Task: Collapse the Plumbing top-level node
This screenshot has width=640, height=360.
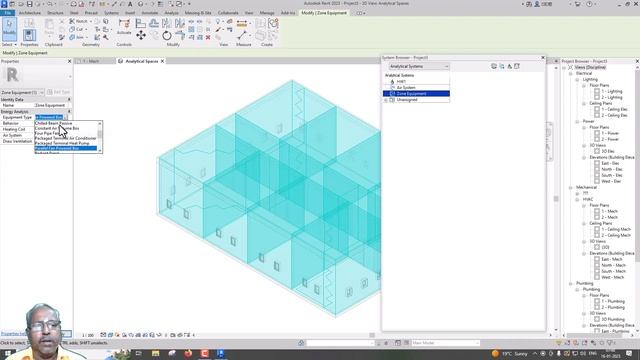Action: point(571,284)
